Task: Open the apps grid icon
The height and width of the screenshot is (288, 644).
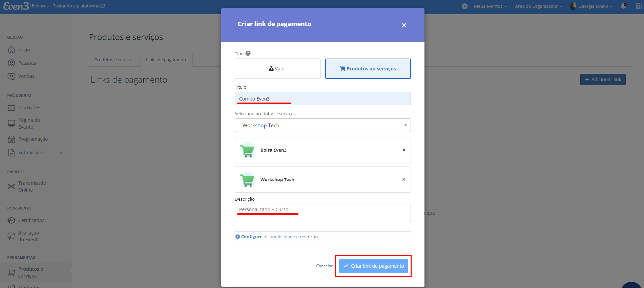Action: (x=639, y=6)
